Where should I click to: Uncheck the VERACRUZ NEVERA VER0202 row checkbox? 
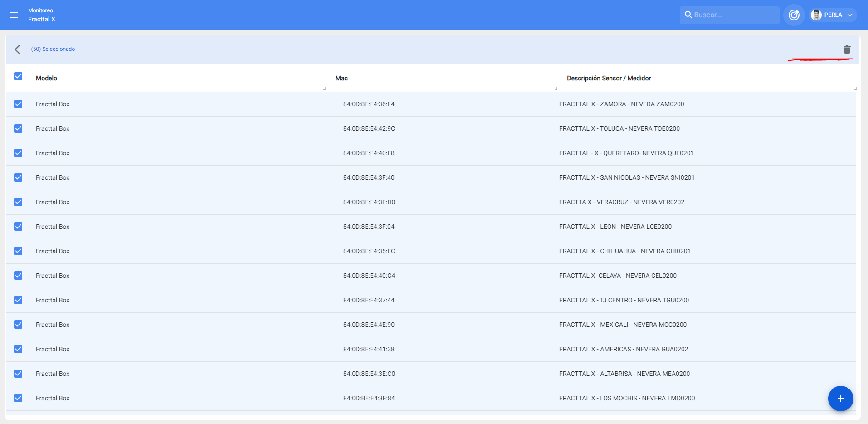click(18, 202)
